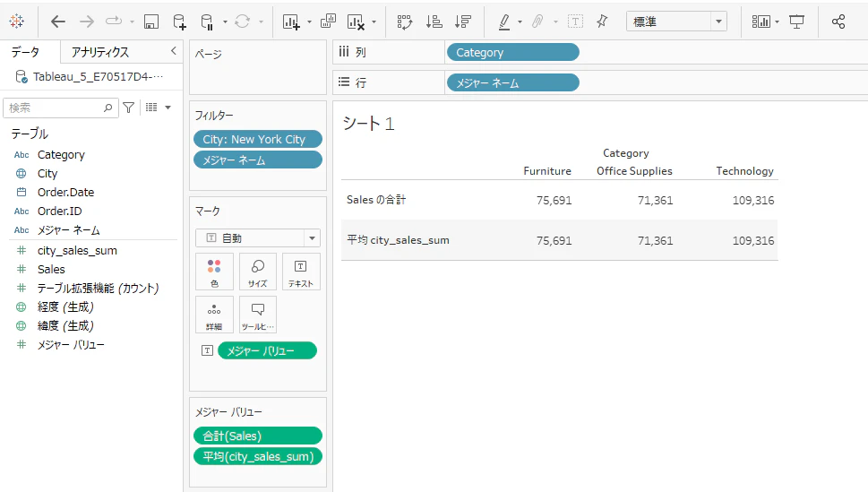Collapse the data pane chevron
The width and height of the screenshot is (868, 492).
pos(173,51)
